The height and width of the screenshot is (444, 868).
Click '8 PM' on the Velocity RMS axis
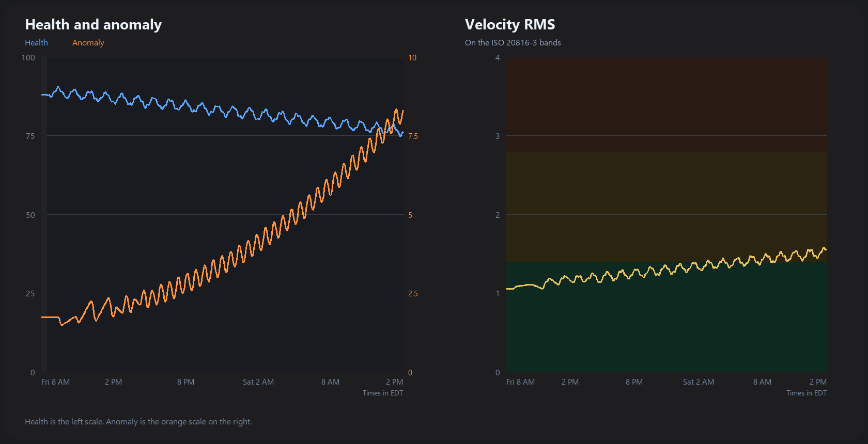(x=634, y=382)
